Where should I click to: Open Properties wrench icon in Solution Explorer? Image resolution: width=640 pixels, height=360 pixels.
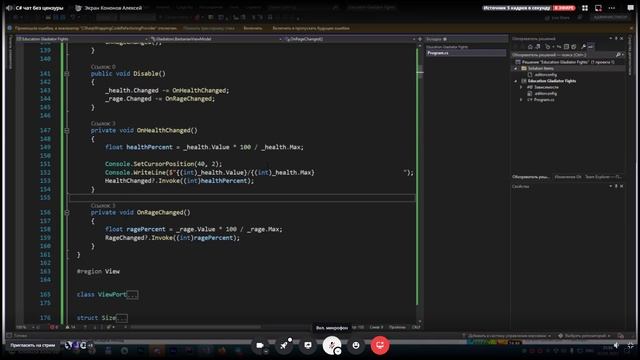point(584,47)
